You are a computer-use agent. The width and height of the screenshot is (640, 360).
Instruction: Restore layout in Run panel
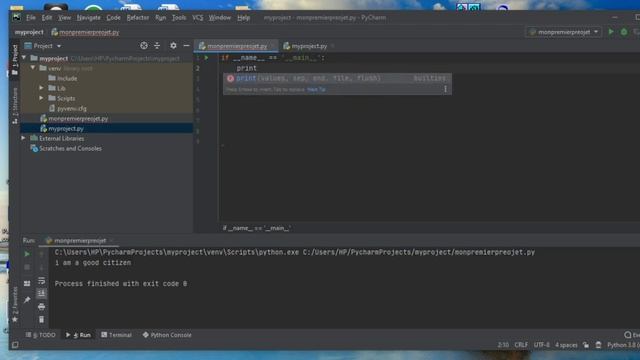pos(27,283)
